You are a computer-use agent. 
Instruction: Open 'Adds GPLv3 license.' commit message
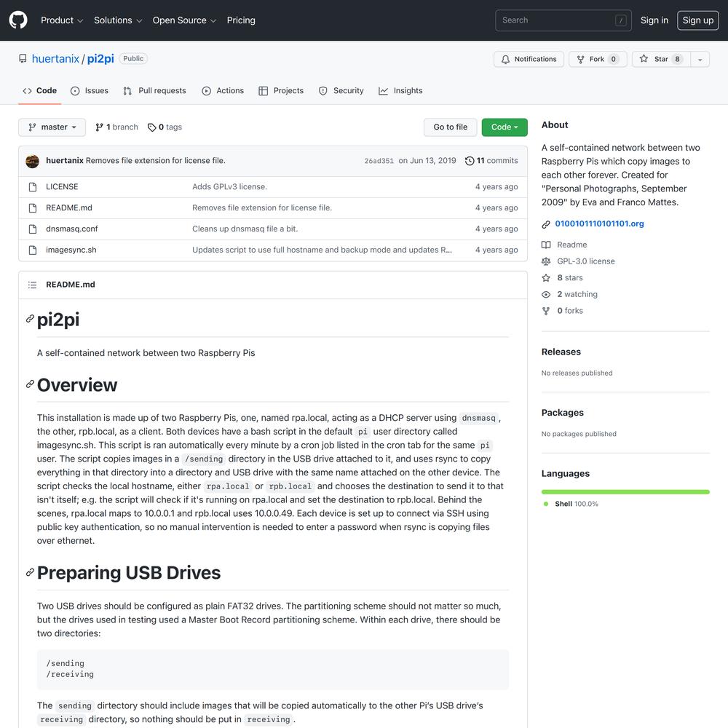coord(229,186)
